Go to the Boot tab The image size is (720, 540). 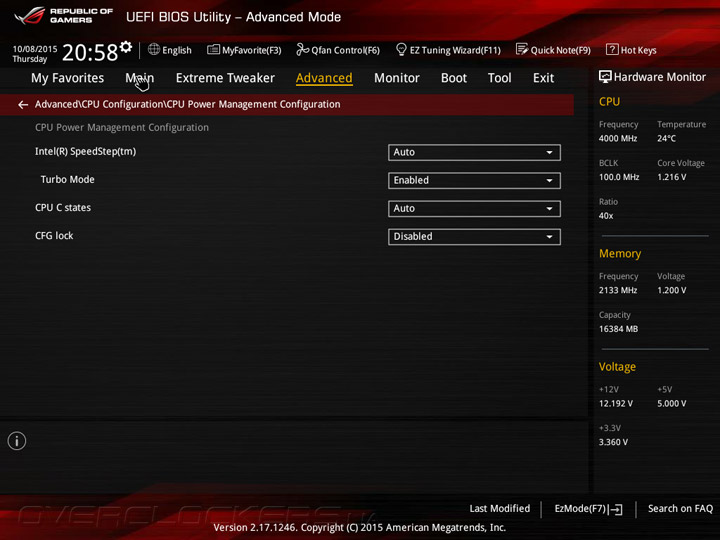(454, 78)
